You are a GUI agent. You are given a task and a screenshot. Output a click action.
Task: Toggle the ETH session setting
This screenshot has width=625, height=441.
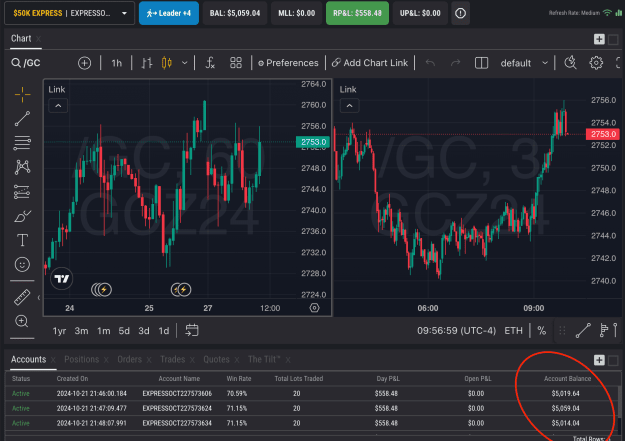[513, 331]
